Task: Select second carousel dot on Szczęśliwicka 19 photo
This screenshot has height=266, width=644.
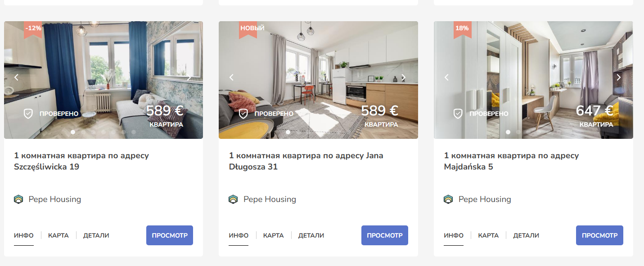Action: tap(83, 132)
